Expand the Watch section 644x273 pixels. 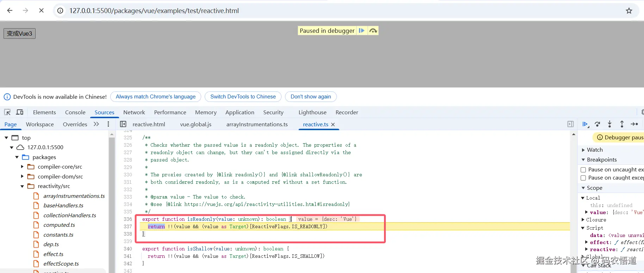click(583, 150)
